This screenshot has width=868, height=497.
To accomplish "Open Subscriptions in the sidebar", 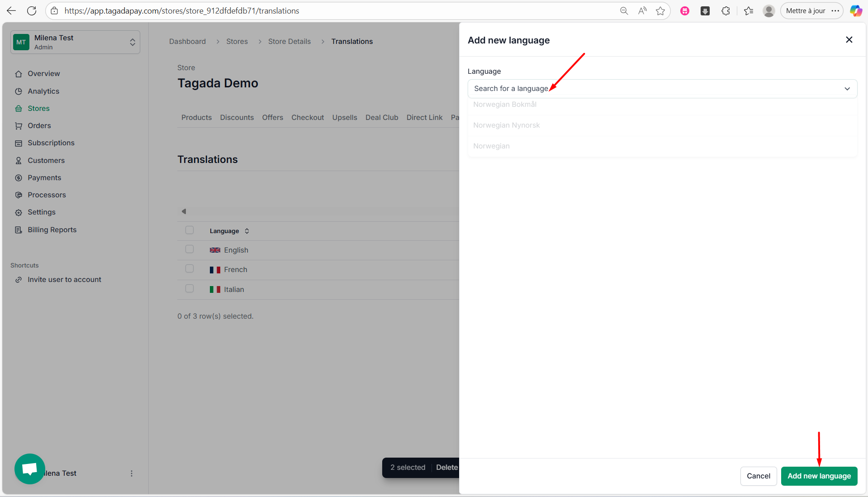I will click(x=51, y=143).
